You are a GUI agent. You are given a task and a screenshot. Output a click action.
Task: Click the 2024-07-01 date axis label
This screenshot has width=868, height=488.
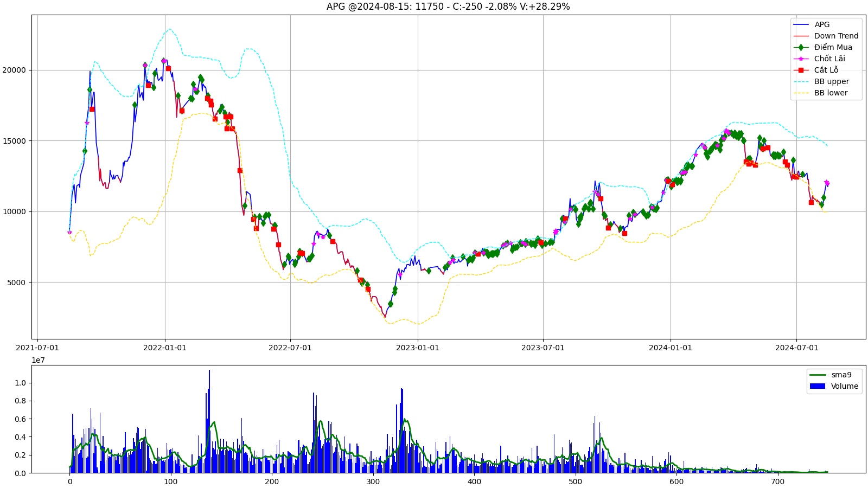click(796, 348)
